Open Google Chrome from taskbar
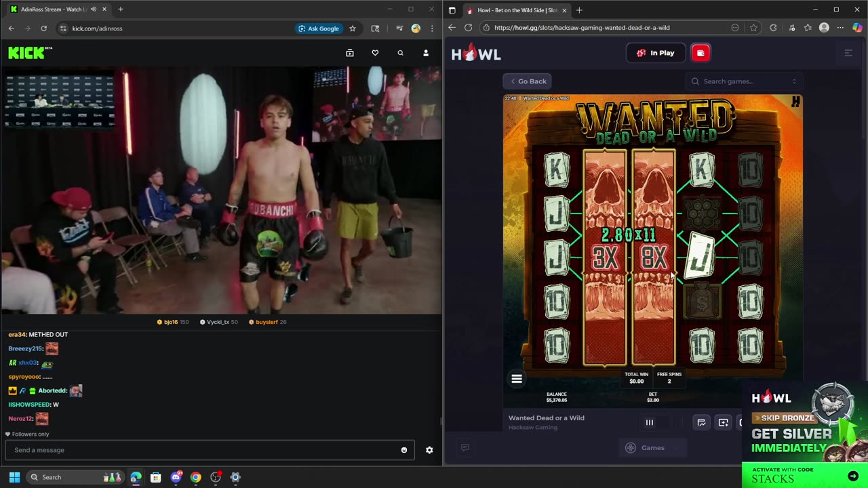This screenshot has width=868, height=488. 195,477
